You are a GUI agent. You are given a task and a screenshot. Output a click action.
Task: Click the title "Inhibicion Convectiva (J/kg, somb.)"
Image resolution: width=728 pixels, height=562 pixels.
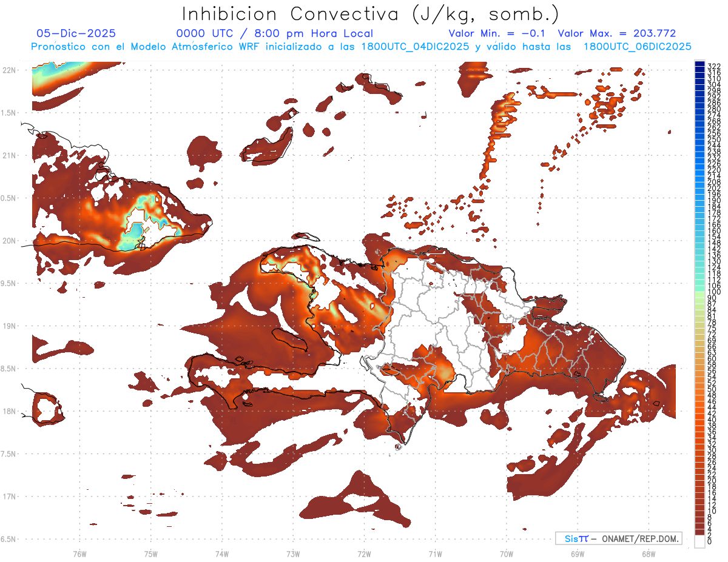[x=370, y=15]
